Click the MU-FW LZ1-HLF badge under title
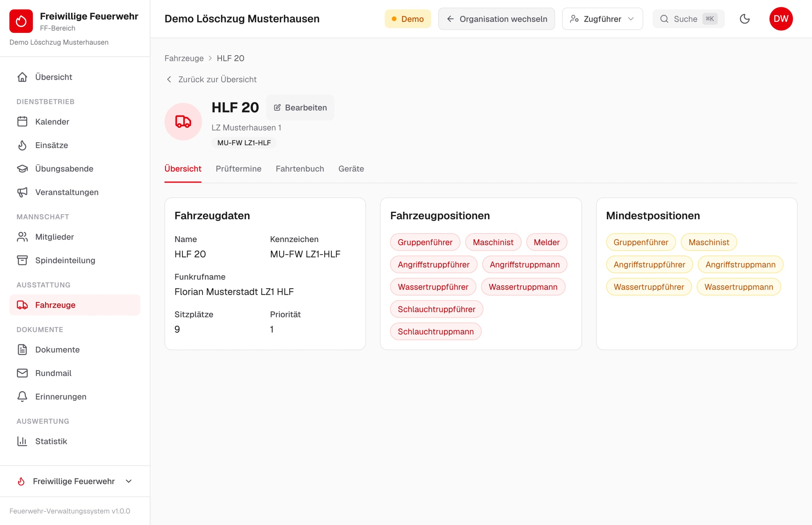Viewport: 812px width, 525px height. pyautogui.click(x=244, y=143)
